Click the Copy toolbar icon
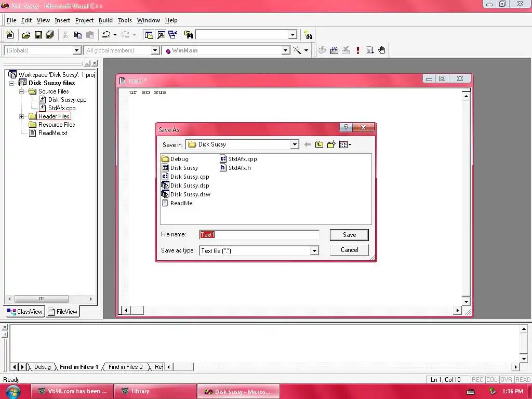This screenshot has height=399, width=532. click(x=78, y=35)
